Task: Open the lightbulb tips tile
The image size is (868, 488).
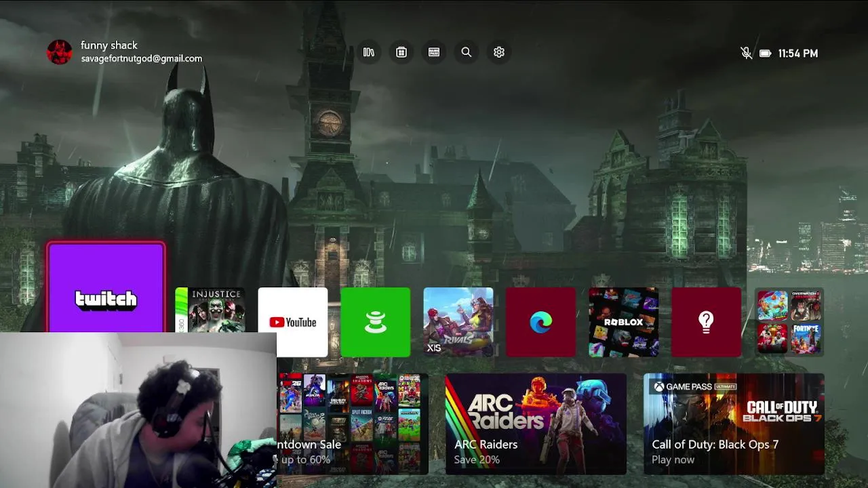Action: click(707, 322)
